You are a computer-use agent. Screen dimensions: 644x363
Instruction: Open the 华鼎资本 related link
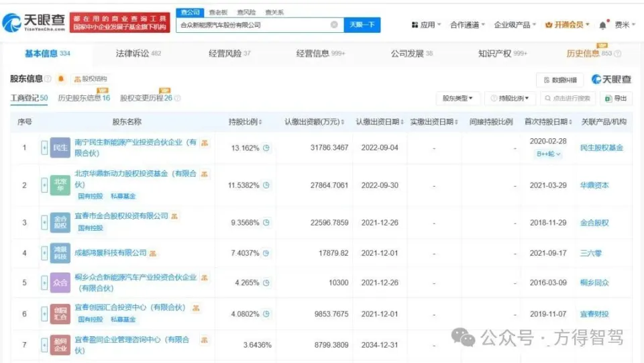pyautogui.click(x=594, y=185)
